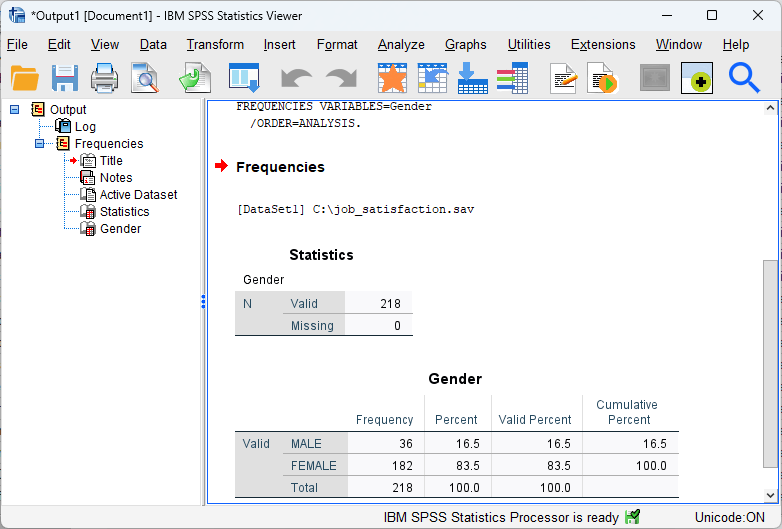Viewport: 782px width, 529px height.
Task: Click the Active Dataset icon in outline
Action: tap(88, 194)
